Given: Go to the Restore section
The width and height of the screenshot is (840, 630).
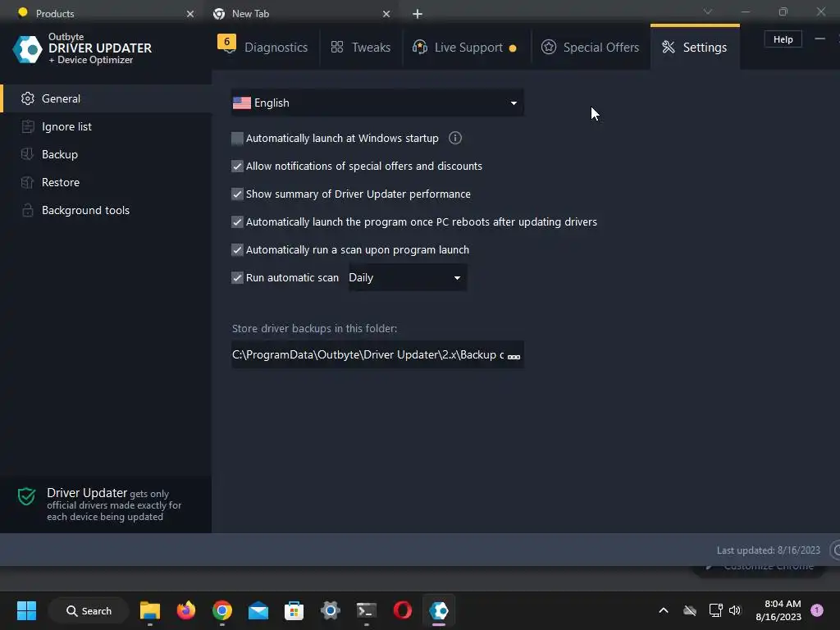Looking at the screenshot, I should click(106, 182).
